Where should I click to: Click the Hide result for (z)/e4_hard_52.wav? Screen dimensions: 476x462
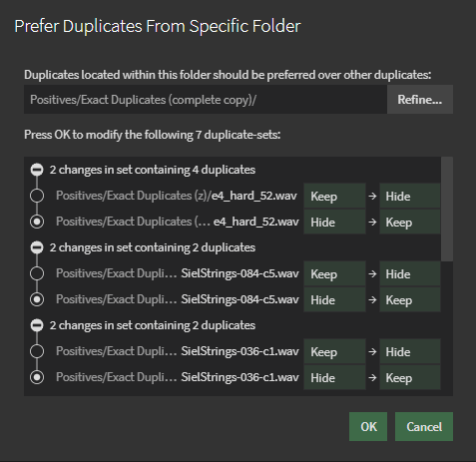pyautogui.click(x=410, y=196)
